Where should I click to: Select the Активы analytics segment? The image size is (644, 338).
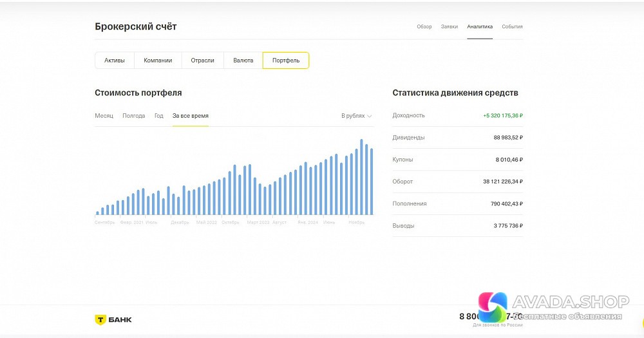(x=115, y=61)
